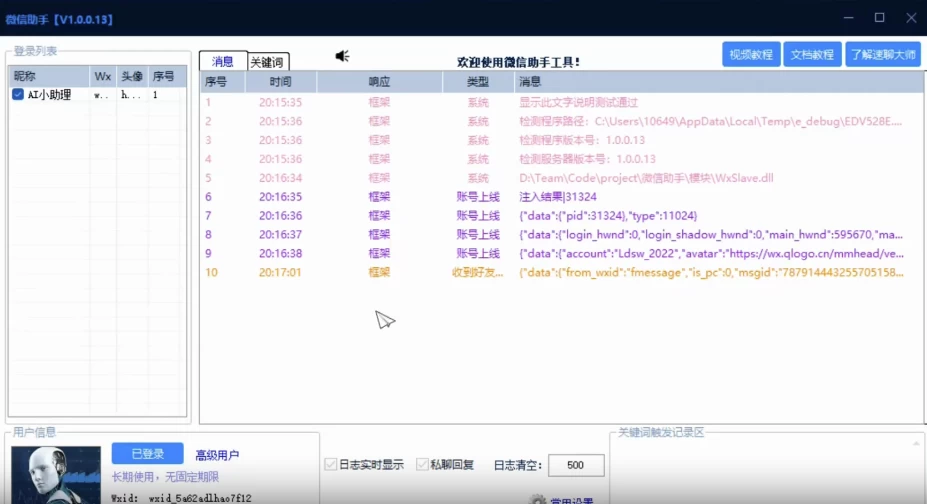Viewport: 927px width, 504px height.
Task: Click the 了解速聊大师 button
Action: (882, 55)
